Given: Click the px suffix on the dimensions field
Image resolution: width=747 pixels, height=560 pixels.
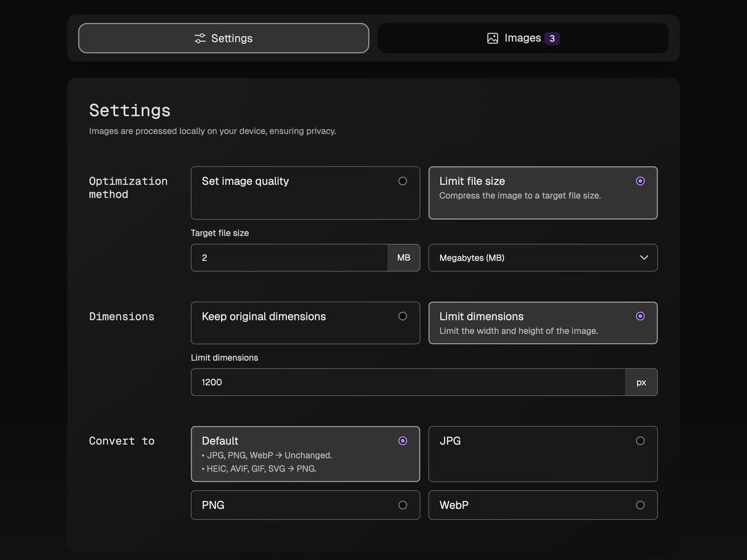Looking at the screenshot, I should 641,382.
